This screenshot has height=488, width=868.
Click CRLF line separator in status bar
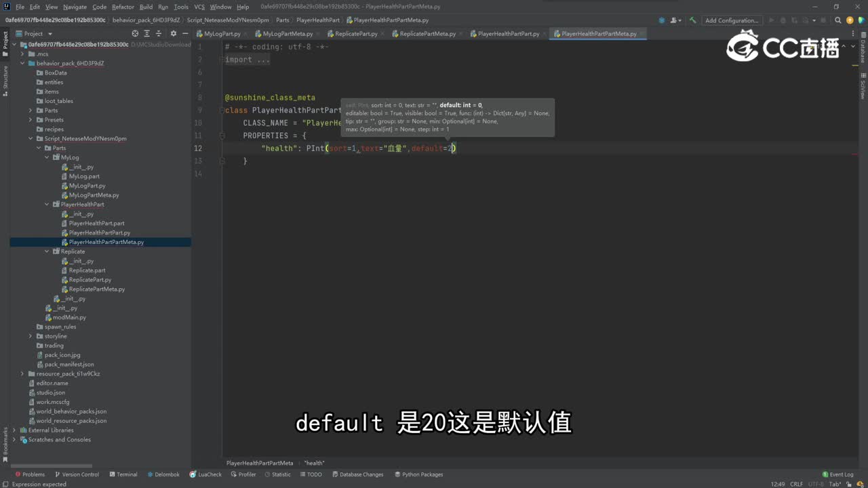coord(796,484)
